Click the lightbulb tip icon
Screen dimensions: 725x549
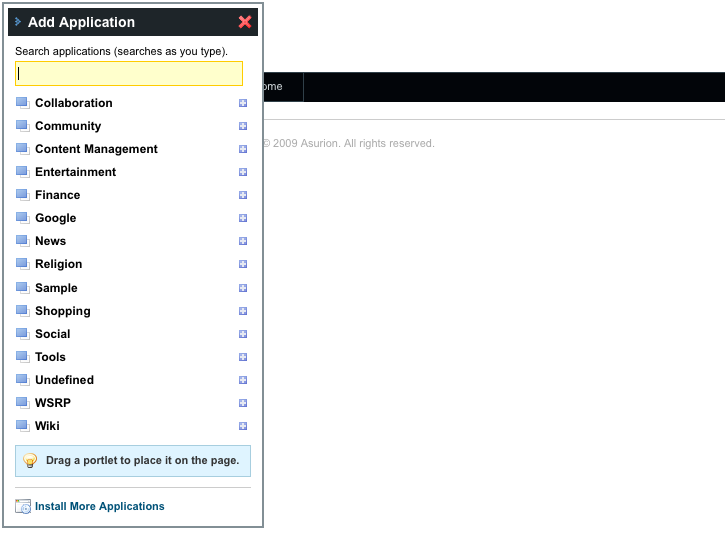30,461
